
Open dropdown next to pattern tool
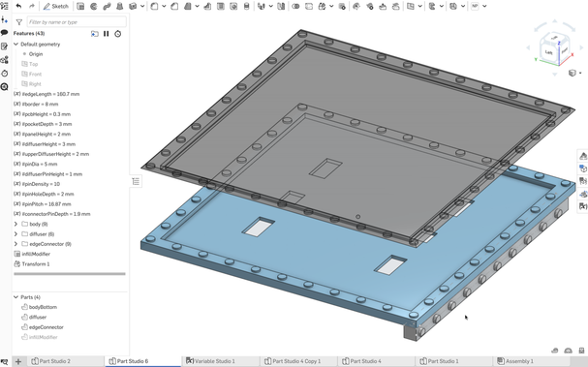point(270,6)
